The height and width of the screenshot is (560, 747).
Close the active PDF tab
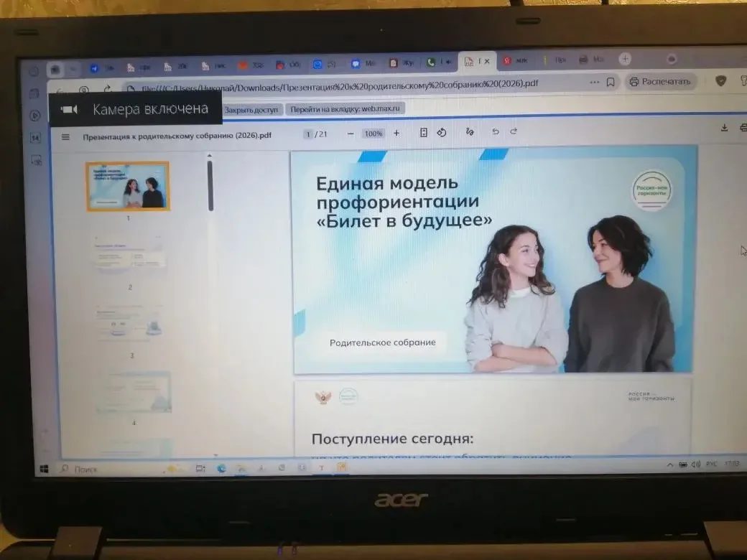pyautogui.click(x=487, y=61)
